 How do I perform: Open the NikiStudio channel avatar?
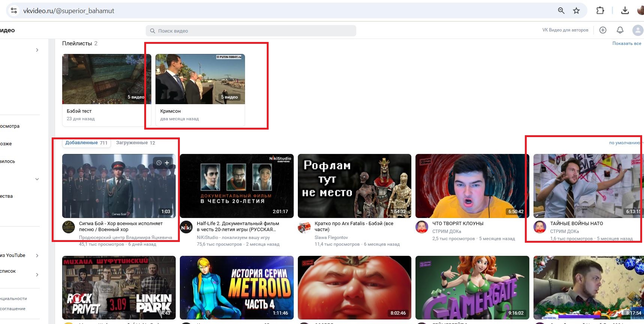click(x=186, y=227)
